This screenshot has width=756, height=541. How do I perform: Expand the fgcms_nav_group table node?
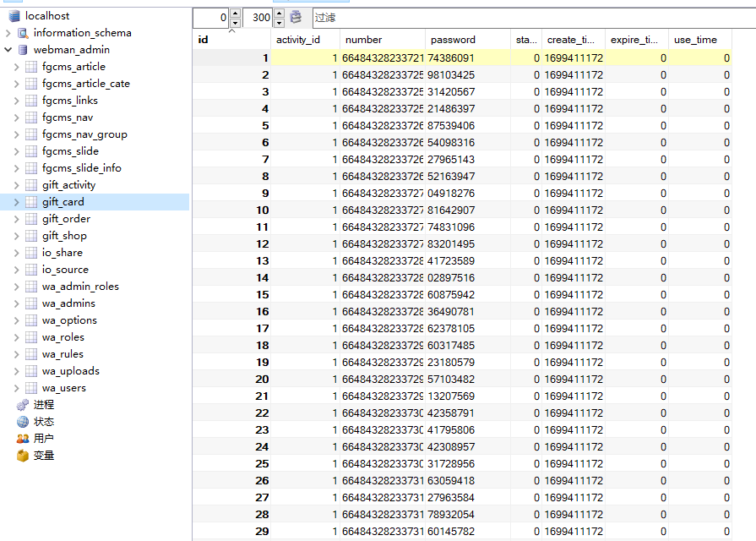(16, 134)
